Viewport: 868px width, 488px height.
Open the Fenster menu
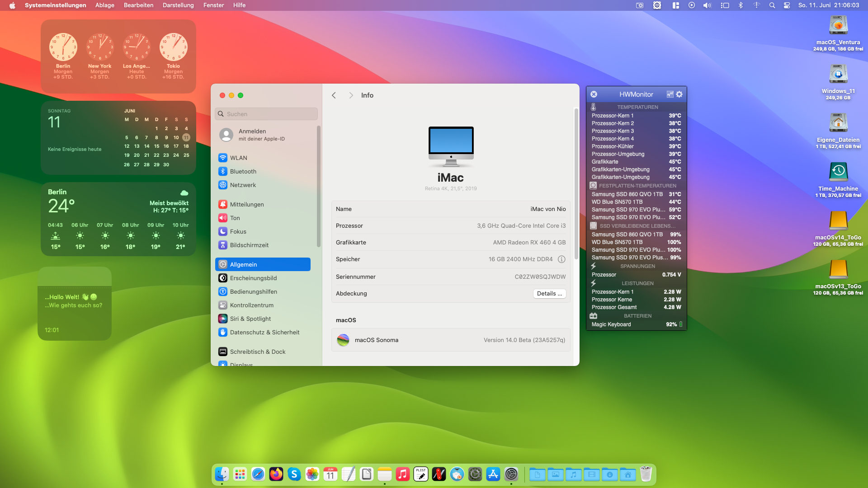click(x=213, y=5)
